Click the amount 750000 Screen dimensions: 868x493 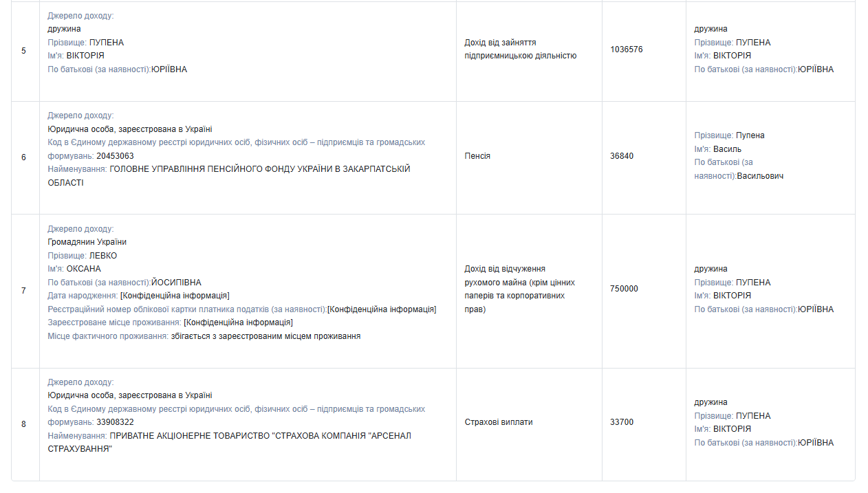(624, 289)
